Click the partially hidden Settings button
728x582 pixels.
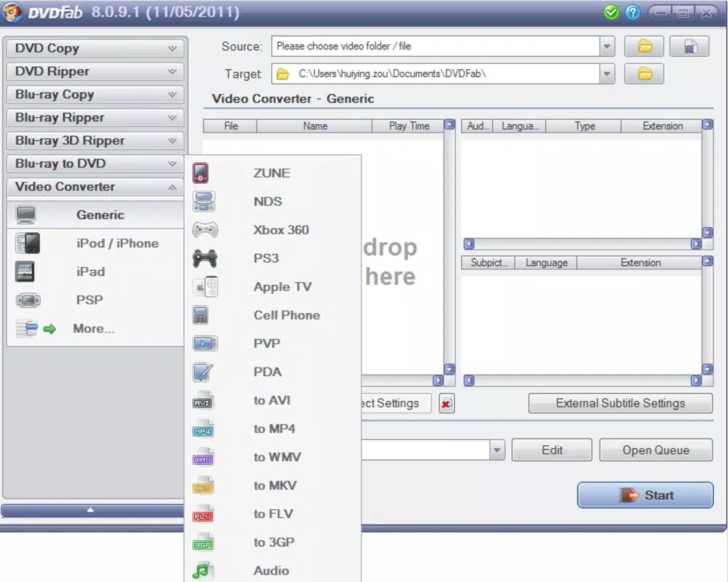click(396, 403)
